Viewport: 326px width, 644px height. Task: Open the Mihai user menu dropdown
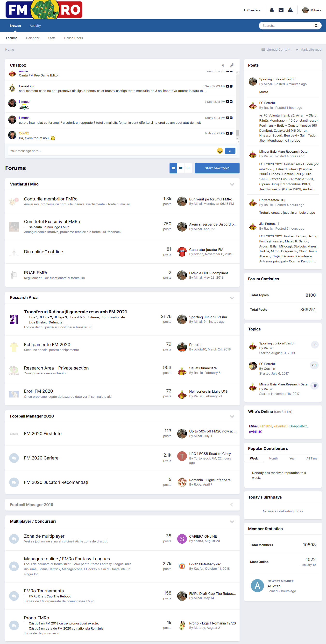tap(316, 10)
